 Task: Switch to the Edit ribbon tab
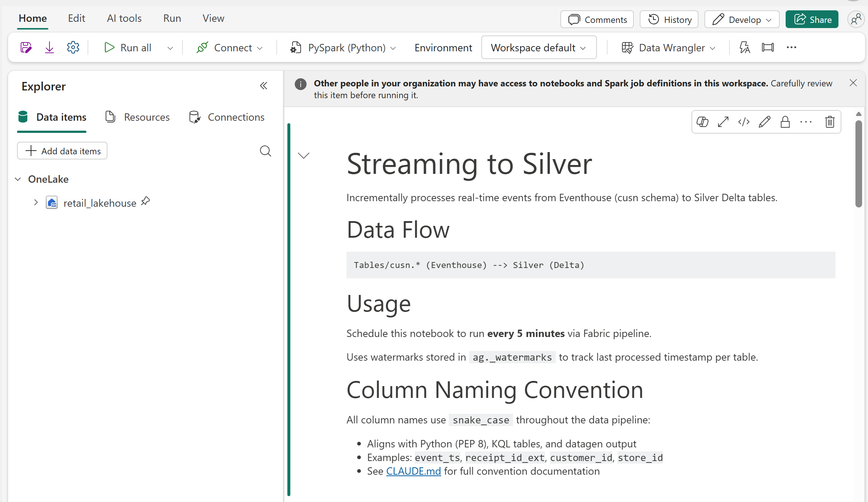pos(76,18)
